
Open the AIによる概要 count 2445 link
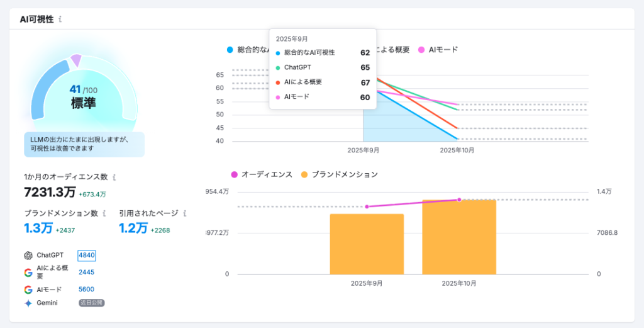pyautogui.click(x=87, y=273)
